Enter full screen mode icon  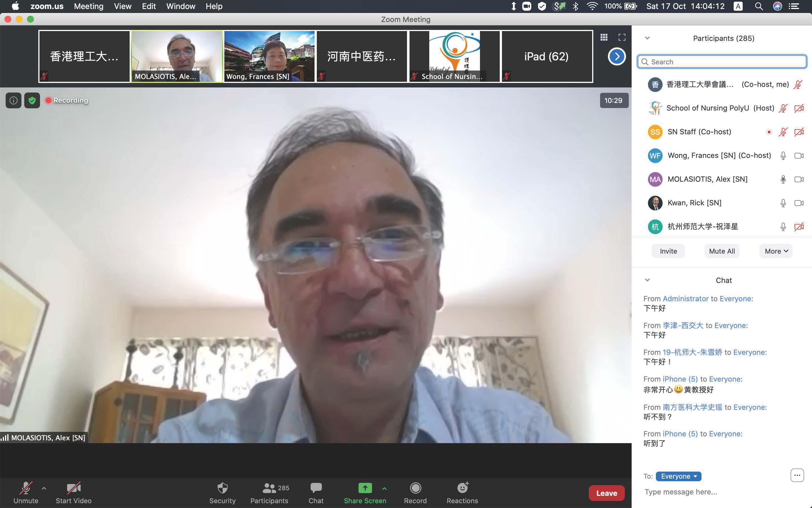pyautogui.click(x=622, y=37)
